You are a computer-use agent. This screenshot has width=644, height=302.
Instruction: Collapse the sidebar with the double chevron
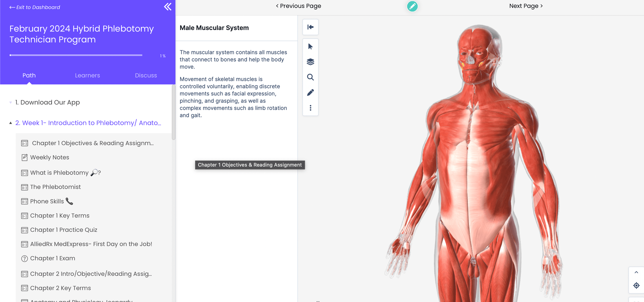point(167,7)
